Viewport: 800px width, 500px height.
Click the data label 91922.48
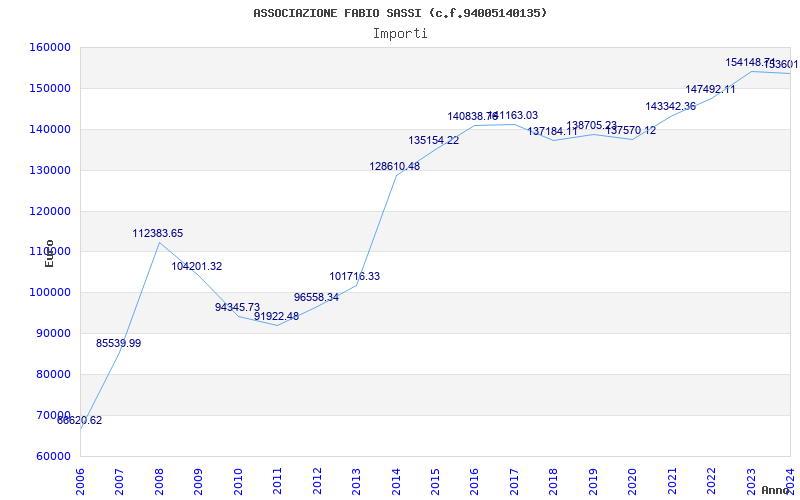click(277, 316)
